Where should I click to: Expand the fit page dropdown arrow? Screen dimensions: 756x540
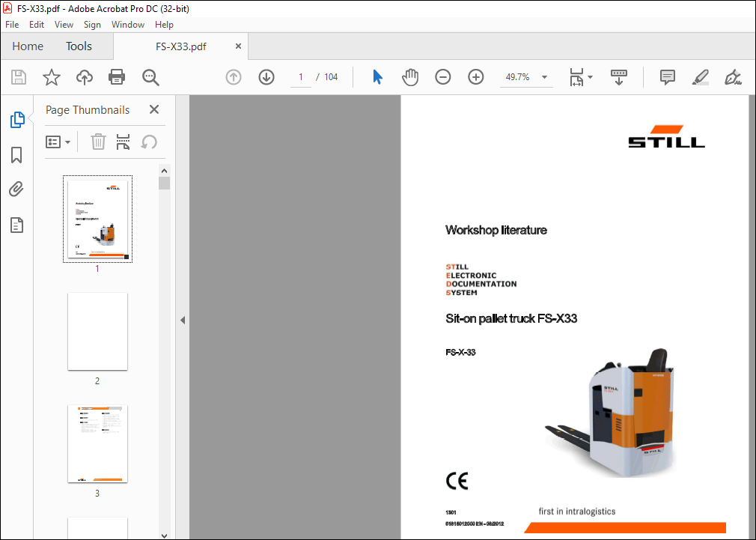(590, 77)
